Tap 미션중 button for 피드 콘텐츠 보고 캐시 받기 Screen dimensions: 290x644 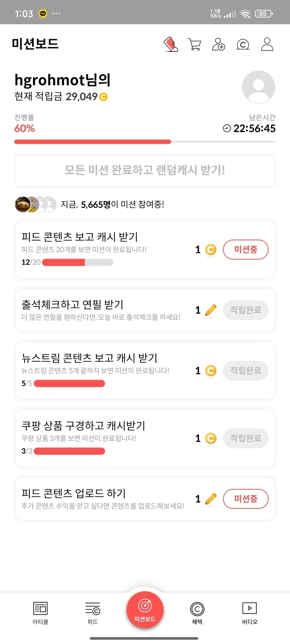point(246,250)
